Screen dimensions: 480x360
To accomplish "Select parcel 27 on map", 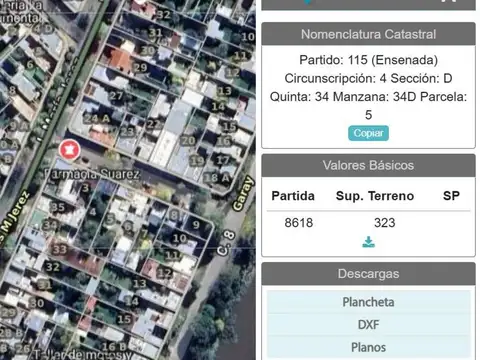I will click(116, 96).
